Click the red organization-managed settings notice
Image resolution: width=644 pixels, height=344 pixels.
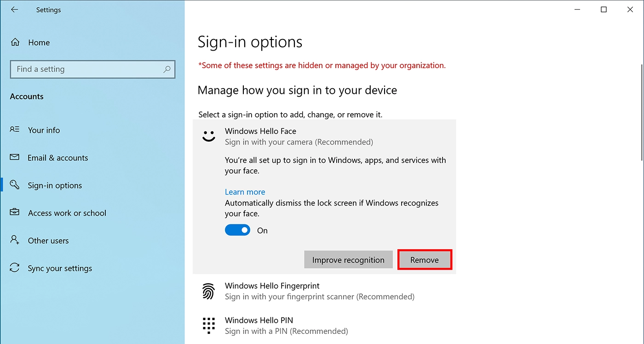pos(322,65)
